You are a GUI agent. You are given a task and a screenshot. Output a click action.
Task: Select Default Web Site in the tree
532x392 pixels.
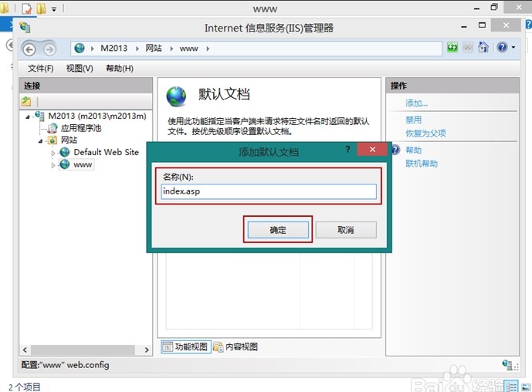107,152
